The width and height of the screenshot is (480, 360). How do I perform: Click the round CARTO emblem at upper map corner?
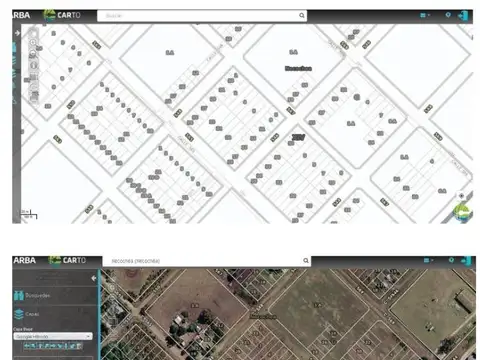click(462, 213)
